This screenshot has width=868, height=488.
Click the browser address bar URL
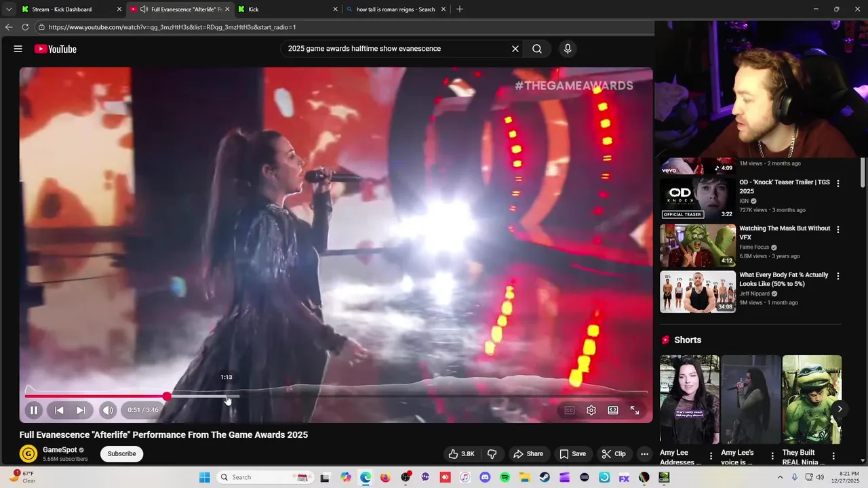172,27
